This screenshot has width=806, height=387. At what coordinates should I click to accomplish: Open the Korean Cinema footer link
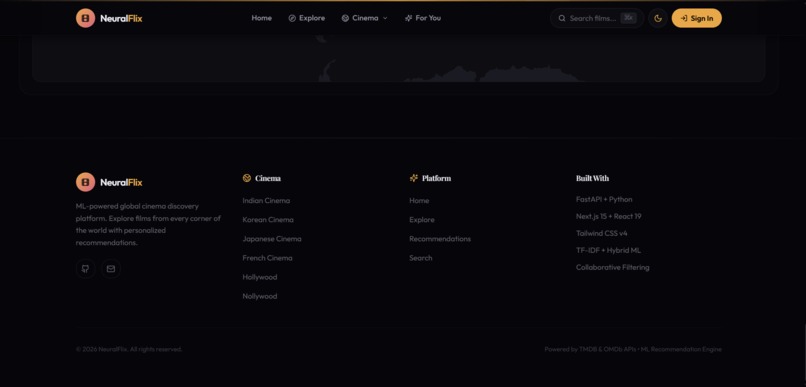tap(268, 220)
